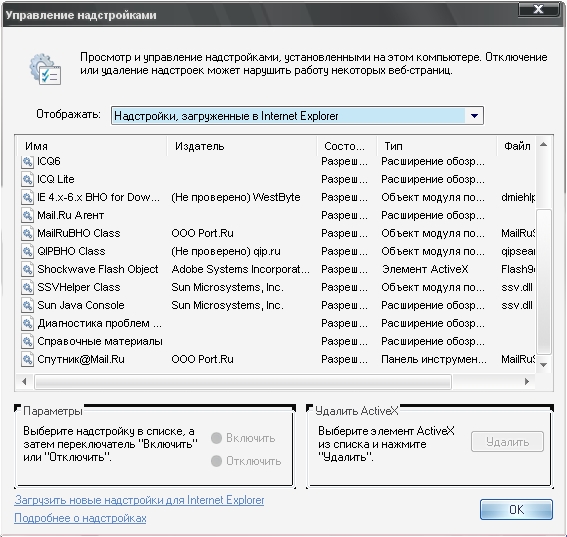
Task: Click publisher (Не проверено) qip.ru
Action: pos(226,251)
